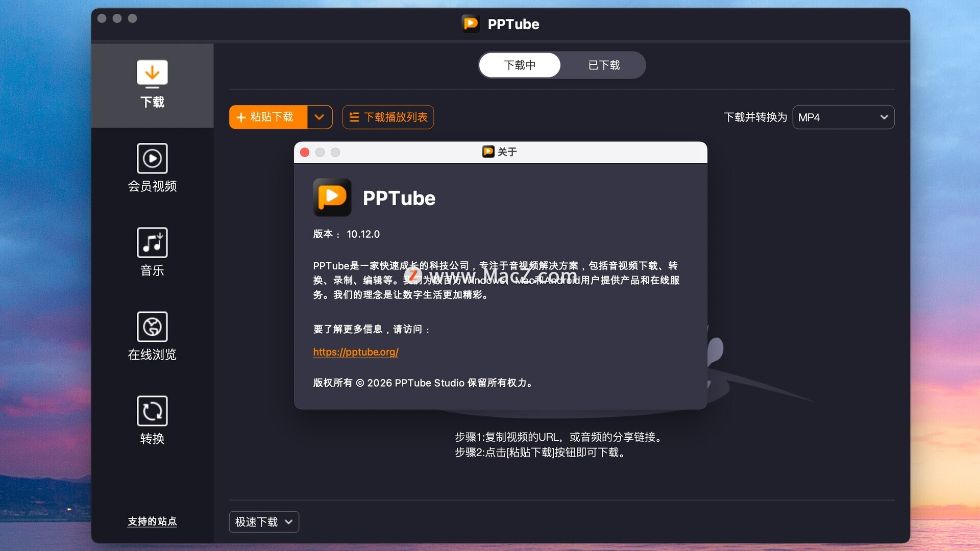Close the 关于 About dialog
The height and width of the screenshot is (551, 980).
pos(305,152)
